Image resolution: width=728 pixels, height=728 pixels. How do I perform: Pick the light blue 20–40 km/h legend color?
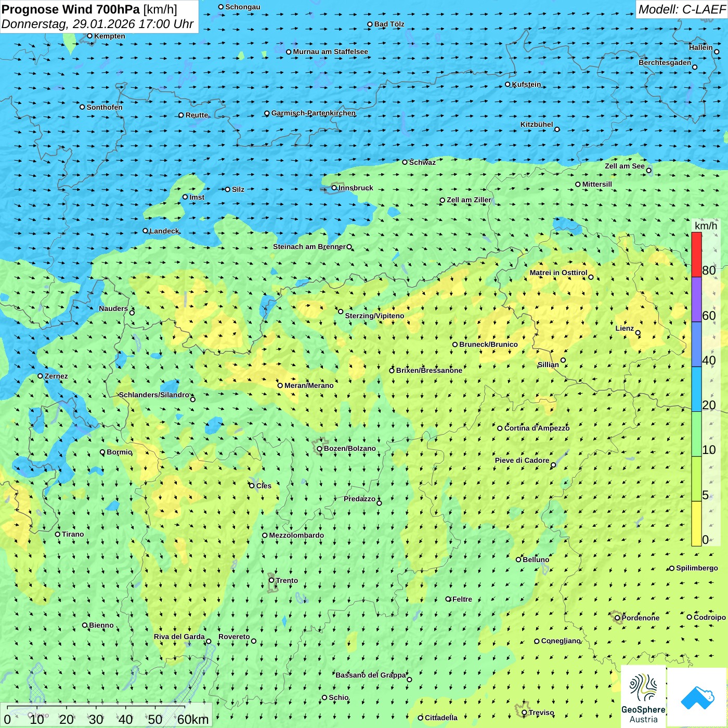[696, 389]
